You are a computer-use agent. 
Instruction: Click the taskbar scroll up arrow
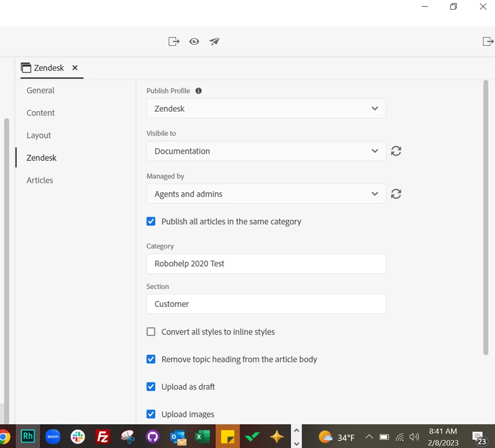(296, 430)
